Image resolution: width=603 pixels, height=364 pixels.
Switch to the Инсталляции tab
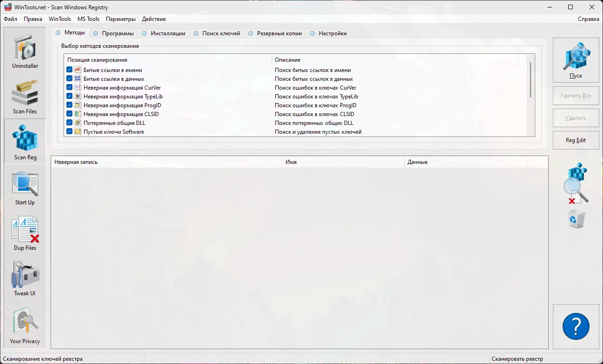pyautogui.click(x=164, y=33)
